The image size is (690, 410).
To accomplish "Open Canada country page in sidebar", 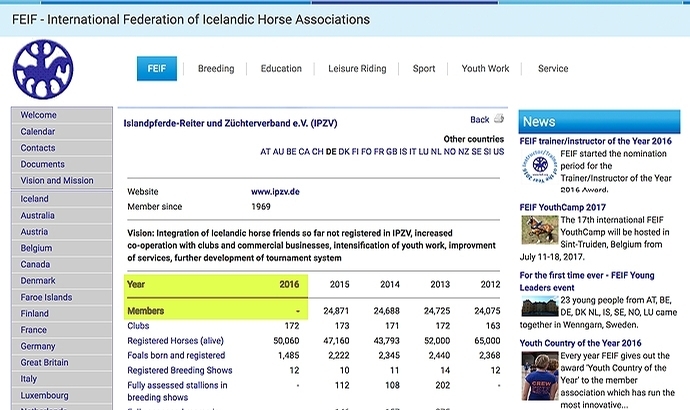I will pyautogui.click(x=62, y=264).
